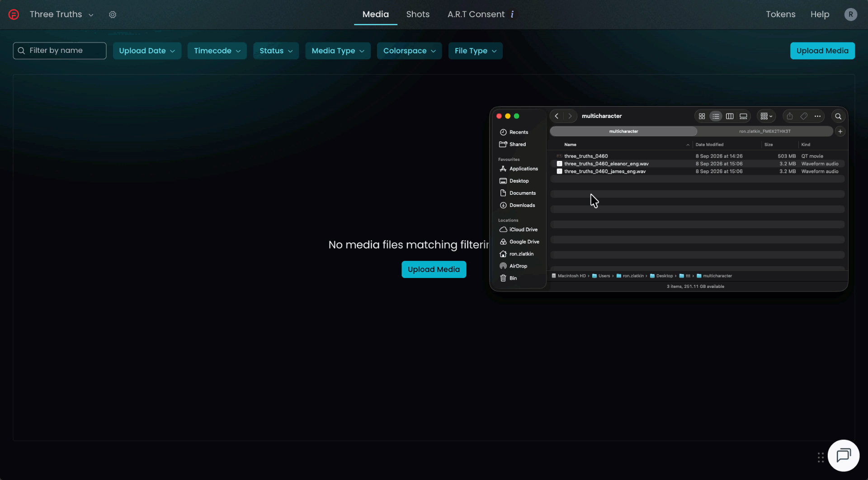The image size is (868, 480).
Task: Click ttt folder in Finder path bar
Action: pyautogui.click(x=684, y=276)
